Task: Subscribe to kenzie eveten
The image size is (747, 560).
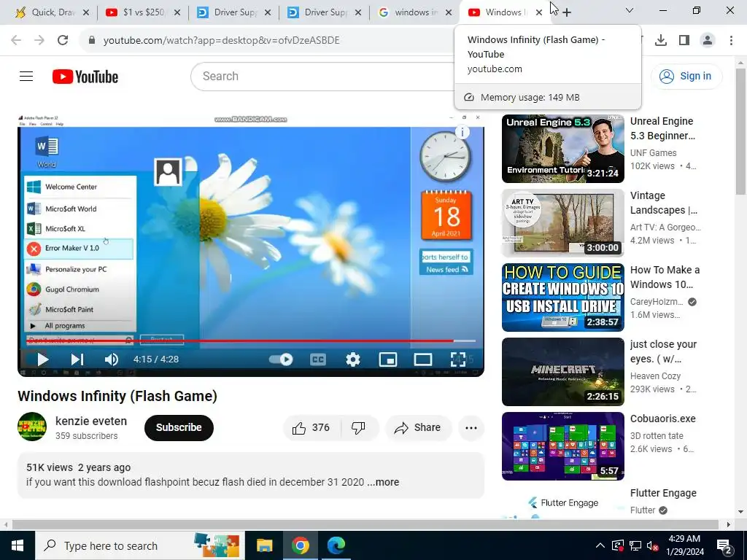Action: 179,427
